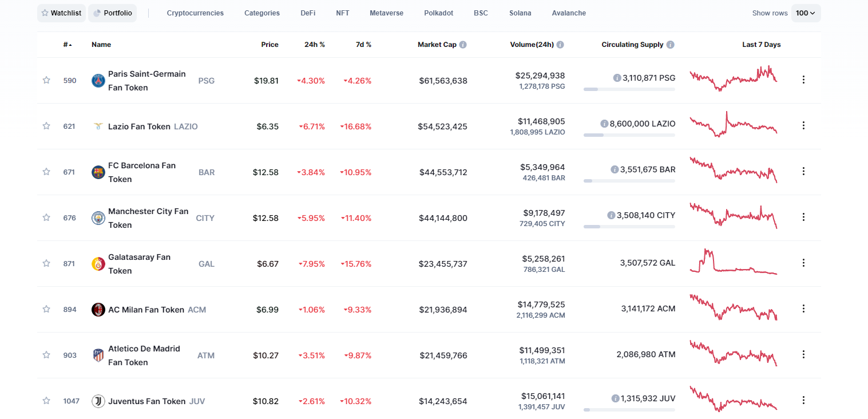Star the Paris Saint-Germain Fan Token row

[46, 80]
